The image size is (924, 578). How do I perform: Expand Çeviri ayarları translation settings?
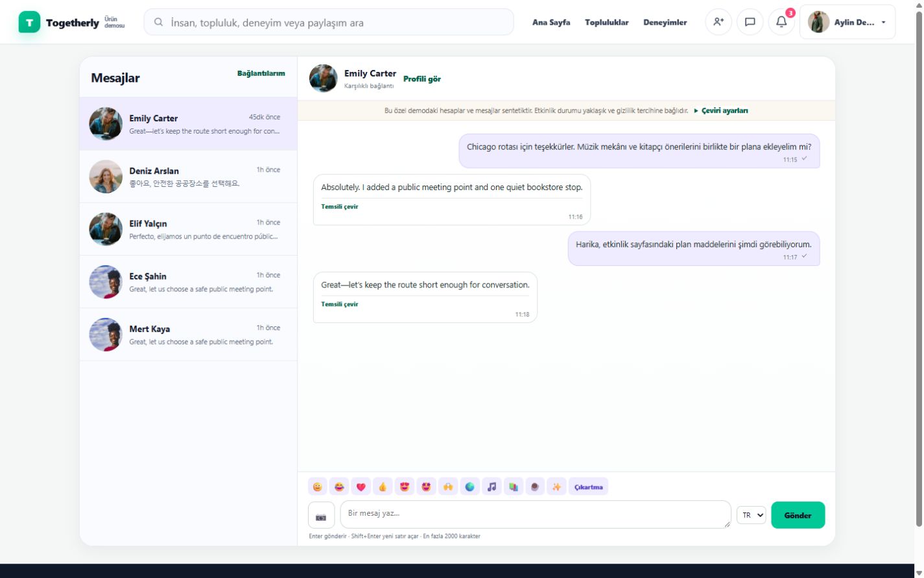coord(721,111)
